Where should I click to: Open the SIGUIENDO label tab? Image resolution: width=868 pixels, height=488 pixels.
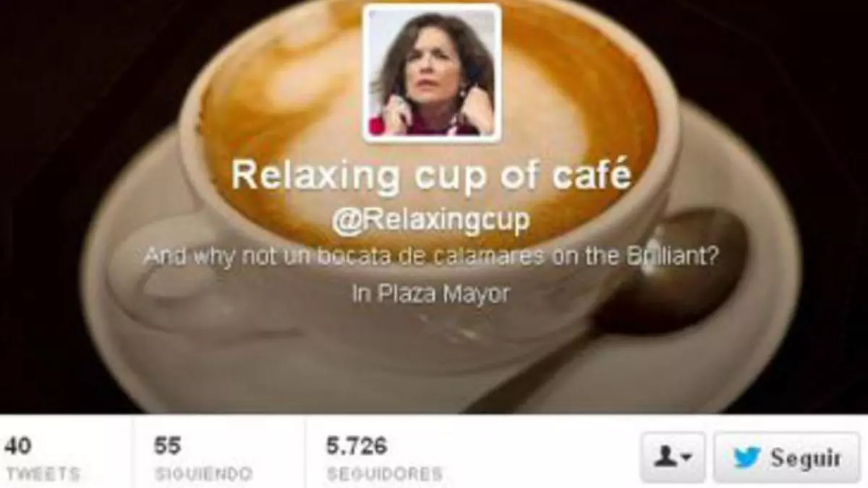[203, 474]
